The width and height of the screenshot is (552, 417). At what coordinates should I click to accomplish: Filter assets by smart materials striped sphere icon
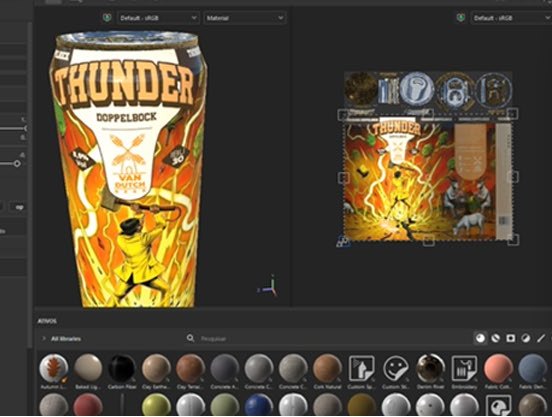(x=495, y=338)
